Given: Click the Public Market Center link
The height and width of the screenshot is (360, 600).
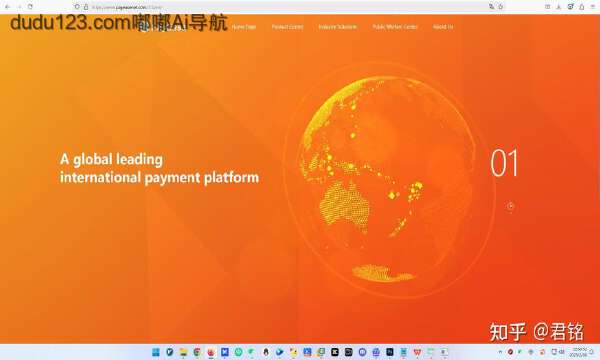Looking at the screenshot, I should [x=395, y=27].
